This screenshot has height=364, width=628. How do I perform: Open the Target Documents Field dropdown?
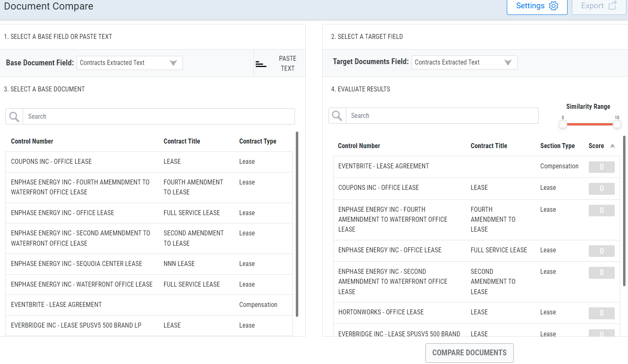pos(464,62)
